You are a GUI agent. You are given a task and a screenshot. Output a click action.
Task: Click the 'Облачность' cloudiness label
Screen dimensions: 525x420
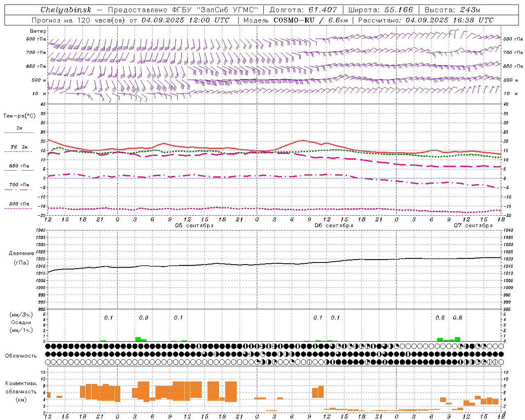21,356
